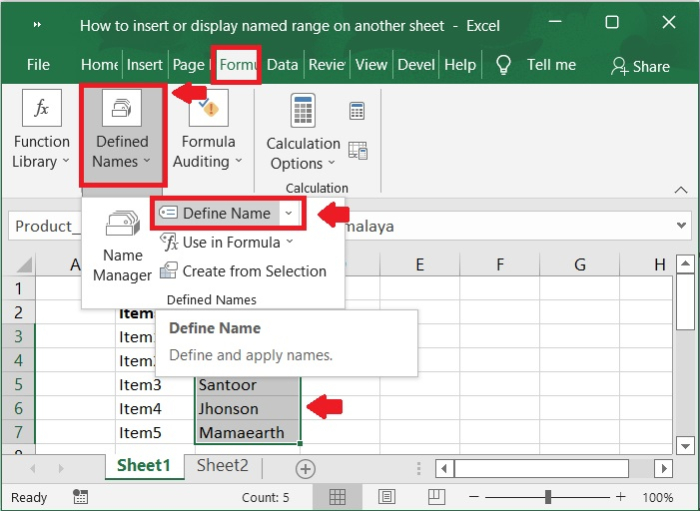Switch to Page Break Preview
The height and width of the screenshot is (511, 700).
(436, 497)
